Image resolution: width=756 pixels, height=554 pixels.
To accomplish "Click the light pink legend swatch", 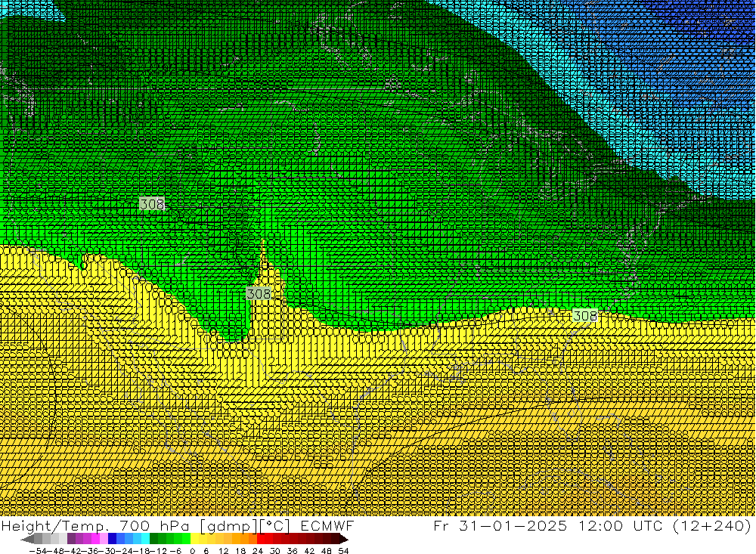I will tap(104, 539).
